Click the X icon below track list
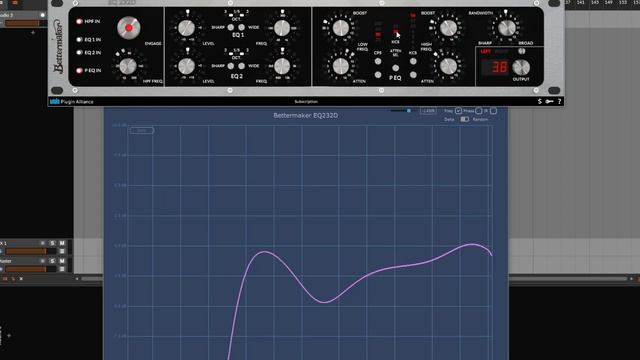Viewport: 640px width, 360px height. pos(21,279)
